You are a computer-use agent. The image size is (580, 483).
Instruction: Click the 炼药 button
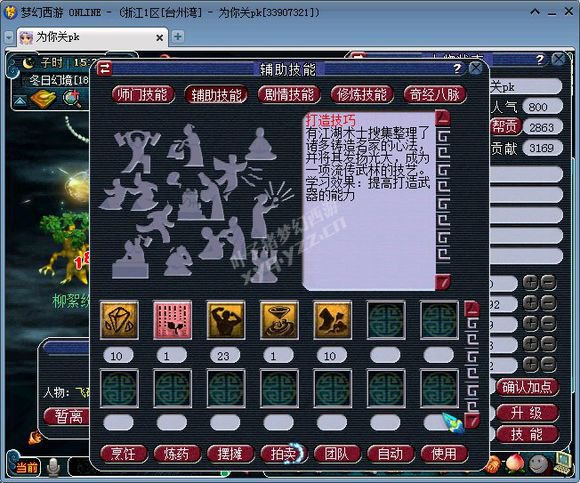tap(177, 454)
